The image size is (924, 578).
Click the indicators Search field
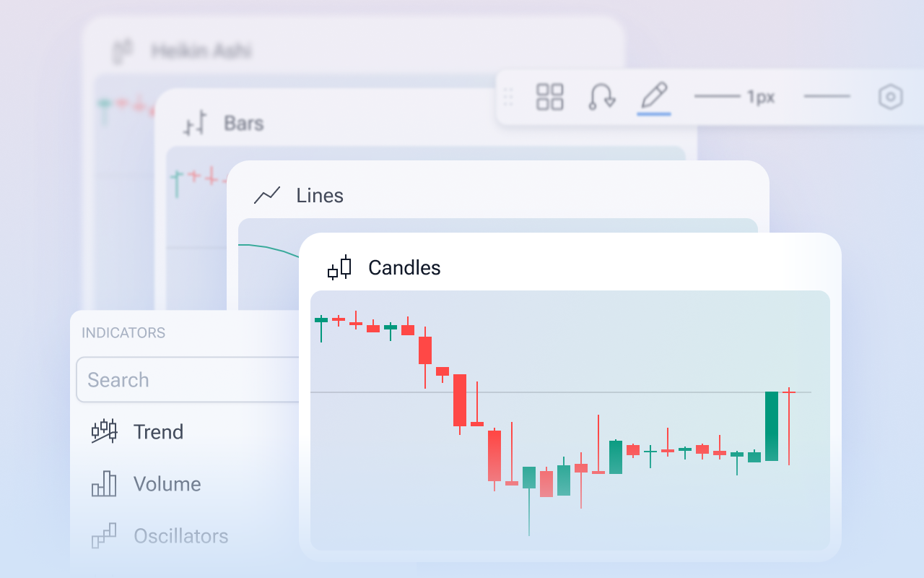pos(188,380)
